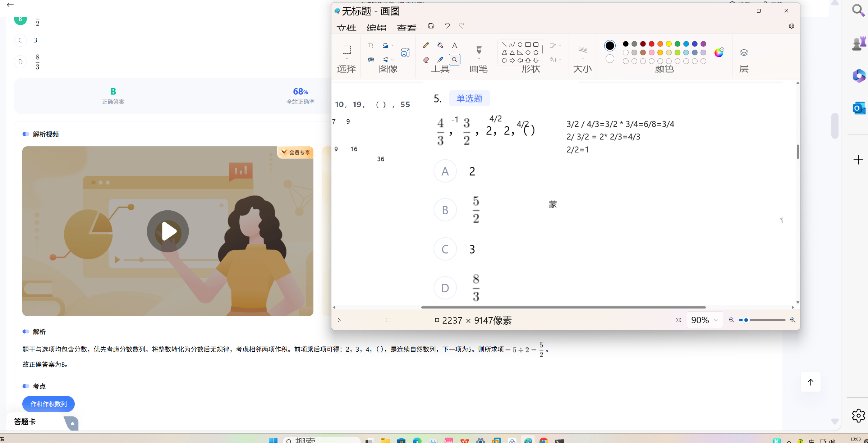Switch to the white Color 2 selector
This screenshot has width=868, height=443.
point(610,59)
